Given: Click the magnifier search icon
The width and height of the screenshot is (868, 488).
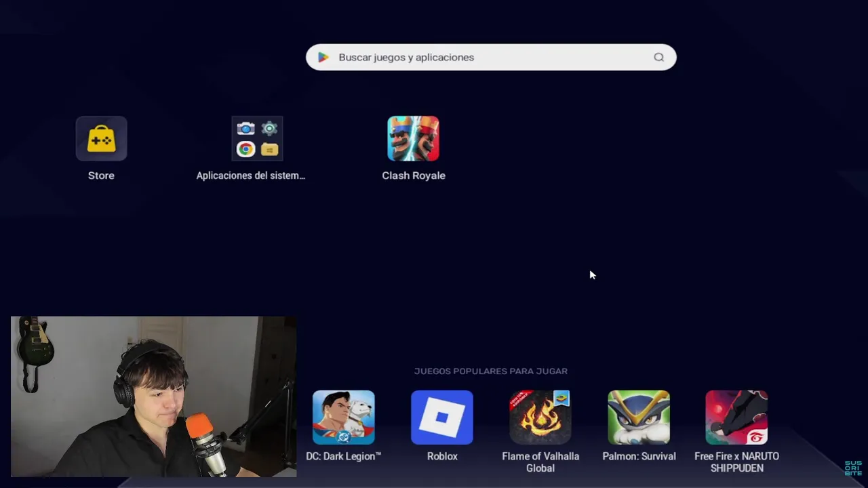Looking at the screenshot, I should click(x=658, y=58).
